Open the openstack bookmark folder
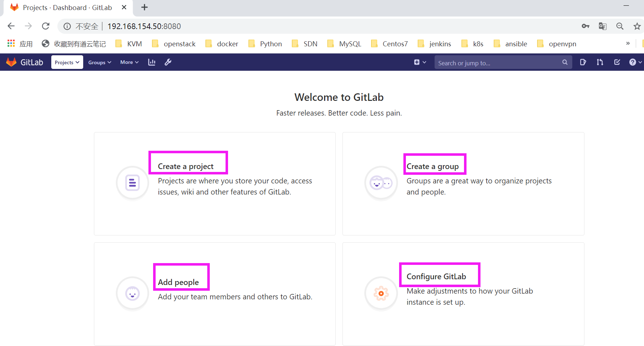Viewport: 644px width, 346px height. [174, 44]
